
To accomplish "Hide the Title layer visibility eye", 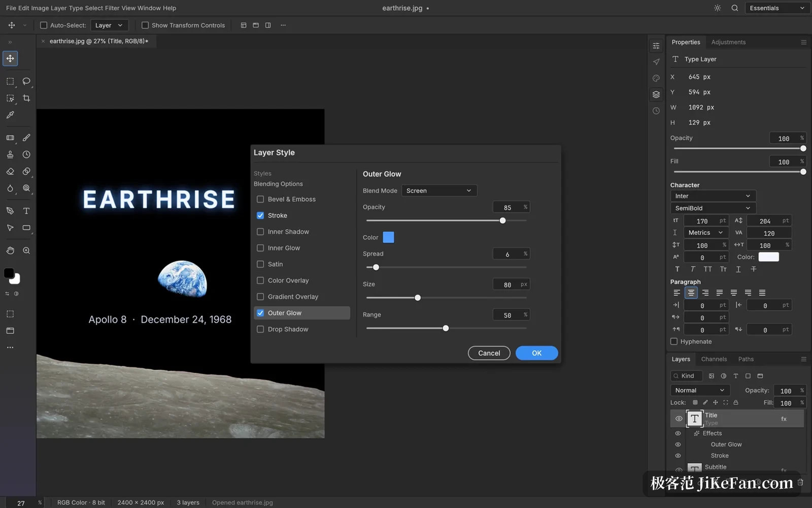I will click(x=679, y=419).
